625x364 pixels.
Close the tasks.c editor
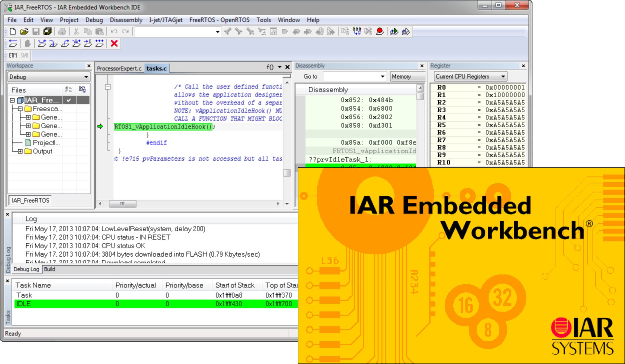click(x=287, y=67)
